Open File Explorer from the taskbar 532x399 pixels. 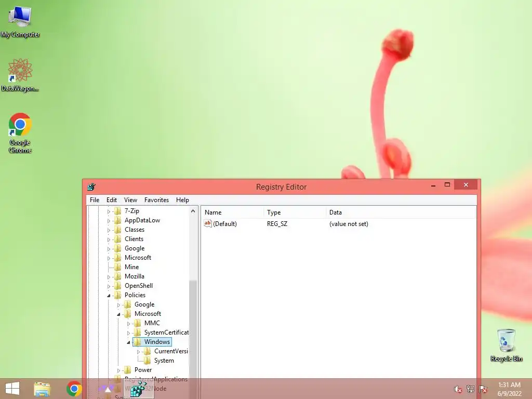pos(42,389)
